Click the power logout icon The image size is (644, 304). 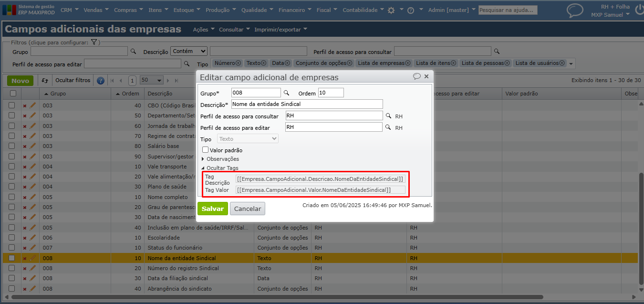click(x=639, y=10)
